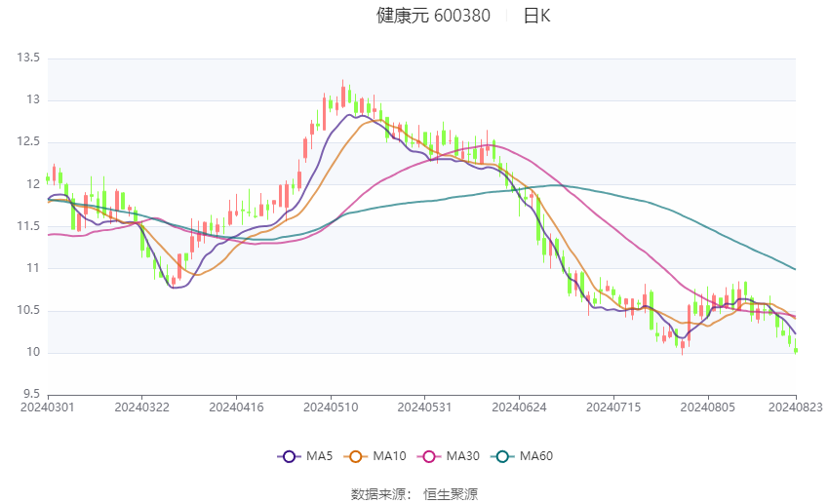Click x-axis date label 20240715
The image size is (829, 504).
613,407
